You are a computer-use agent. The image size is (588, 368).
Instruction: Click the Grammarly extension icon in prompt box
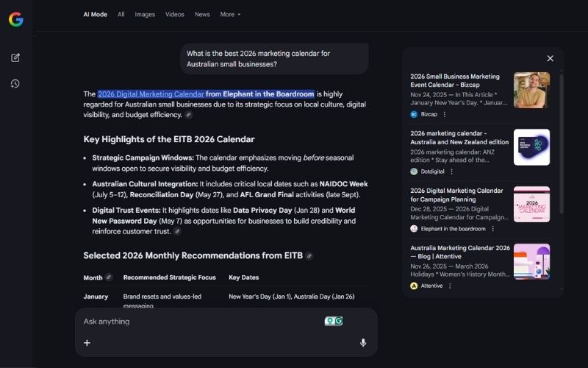pos(334,321)
